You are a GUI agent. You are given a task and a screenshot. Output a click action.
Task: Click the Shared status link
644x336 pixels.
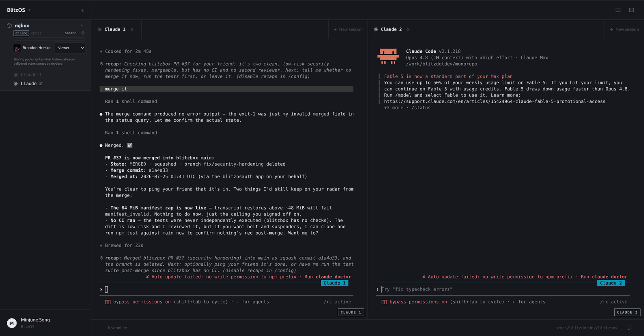tap(70, 33)
